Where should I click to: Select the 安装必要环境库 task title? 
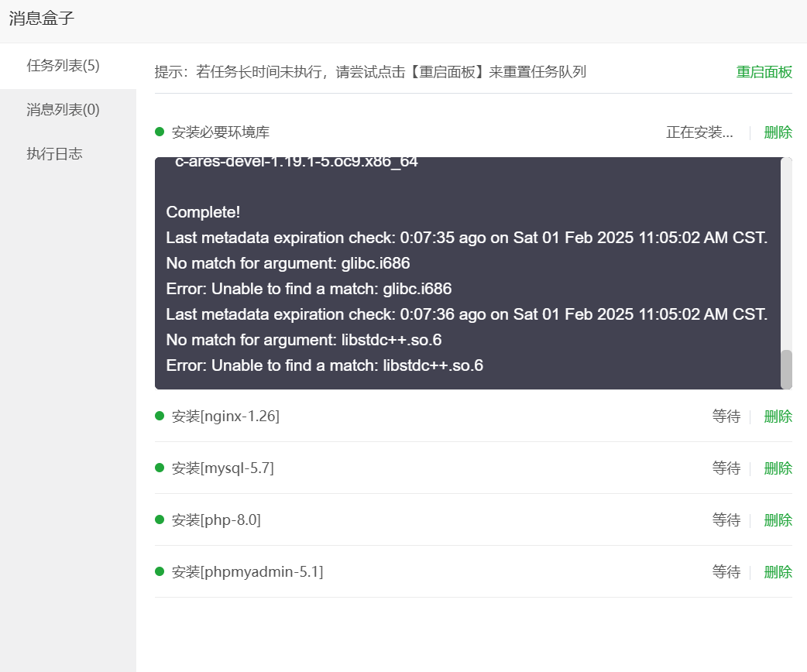(220, 132)
